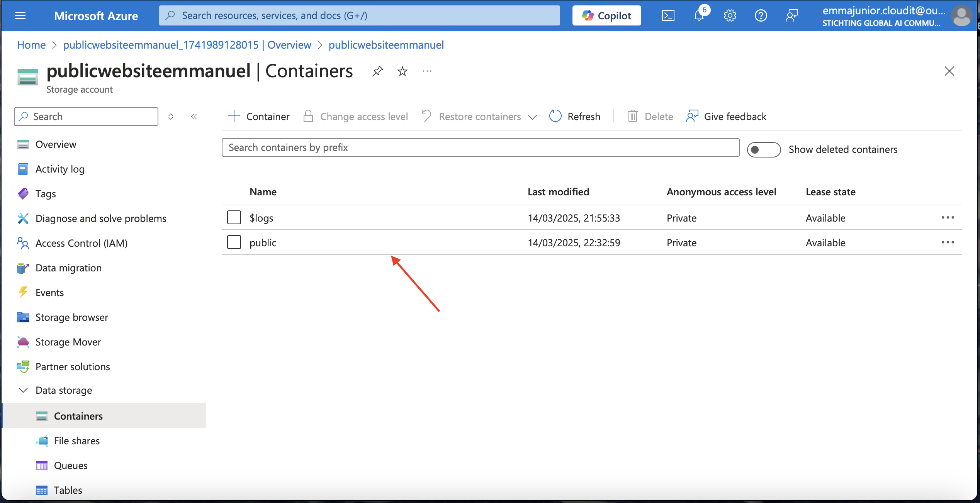This screenshot has height=503, width=980.
Task: Click the Overview sidebar icon
Action: pos(23,144)
